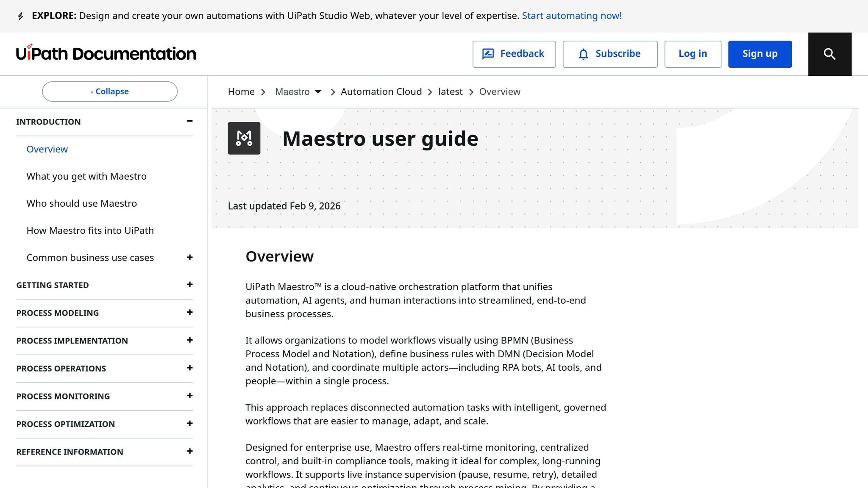Image resolution: width=868 pixels, height=488 pixels.
Task: Collapse the sidebar navigation
Action: (109, 91)
